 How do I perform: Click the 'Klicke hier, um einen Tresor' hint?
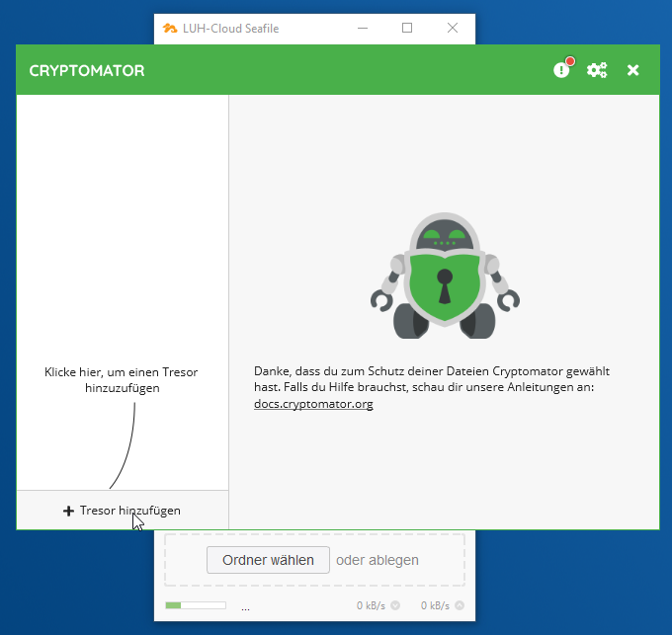(x=122, y=380)
